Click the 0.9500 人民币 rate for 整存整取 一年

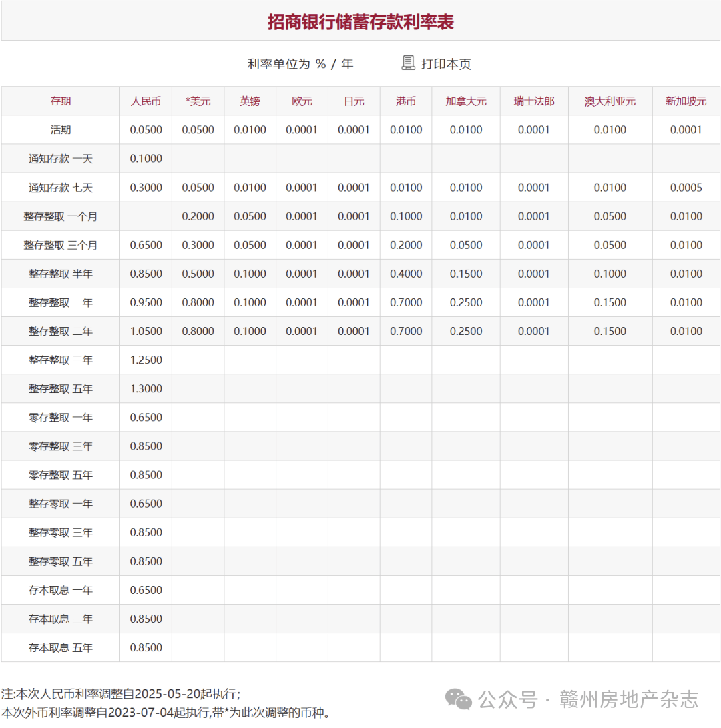click(146, 303)
